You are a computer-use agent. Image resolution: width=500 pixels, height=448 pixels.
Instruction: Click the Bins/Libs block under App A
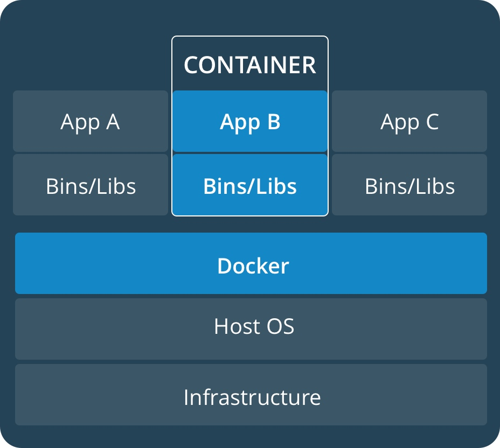91,185
